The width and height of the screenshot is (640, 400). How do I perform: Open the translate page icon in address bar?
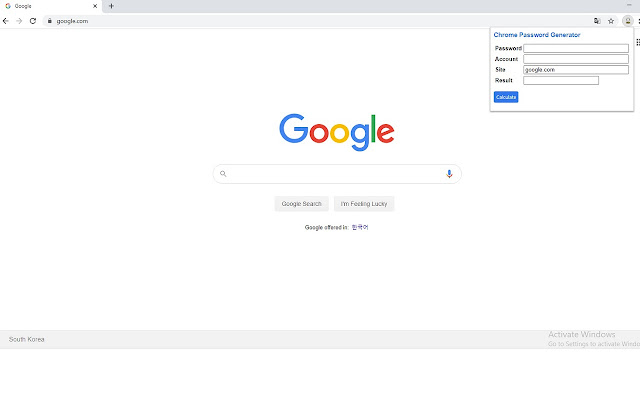tap(597, 21)
